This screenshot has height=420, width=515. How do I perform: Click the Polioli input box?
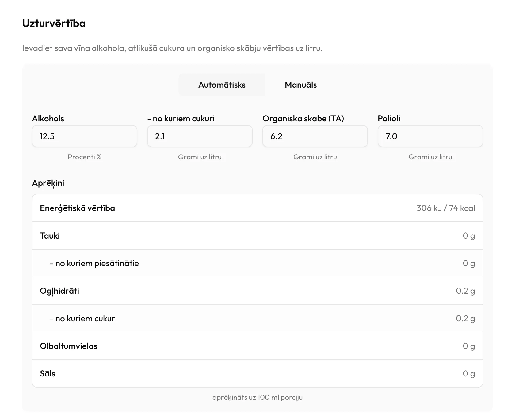[430, 136]
